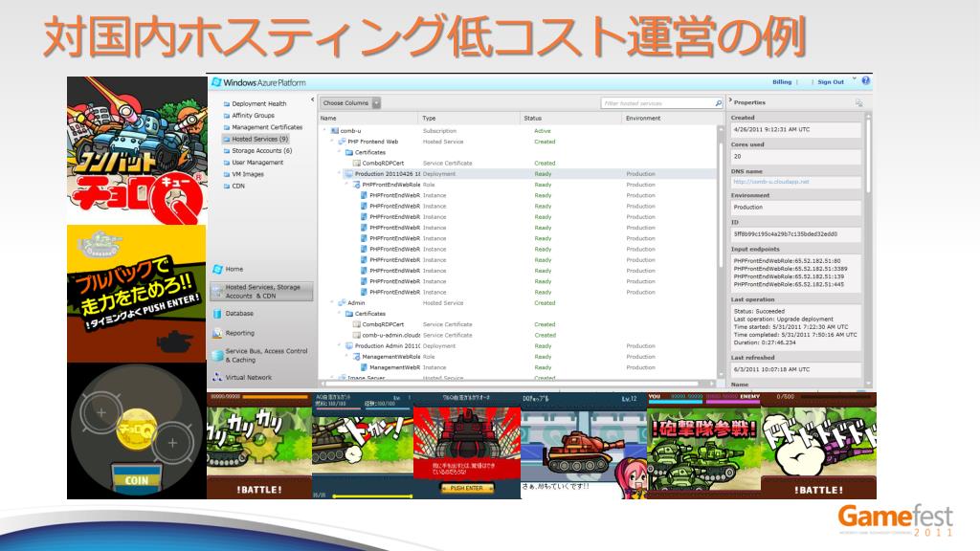This screenshot has height=551, width=980.
Task: Collapse the Admin hosted service node
Action: (332, 302)
